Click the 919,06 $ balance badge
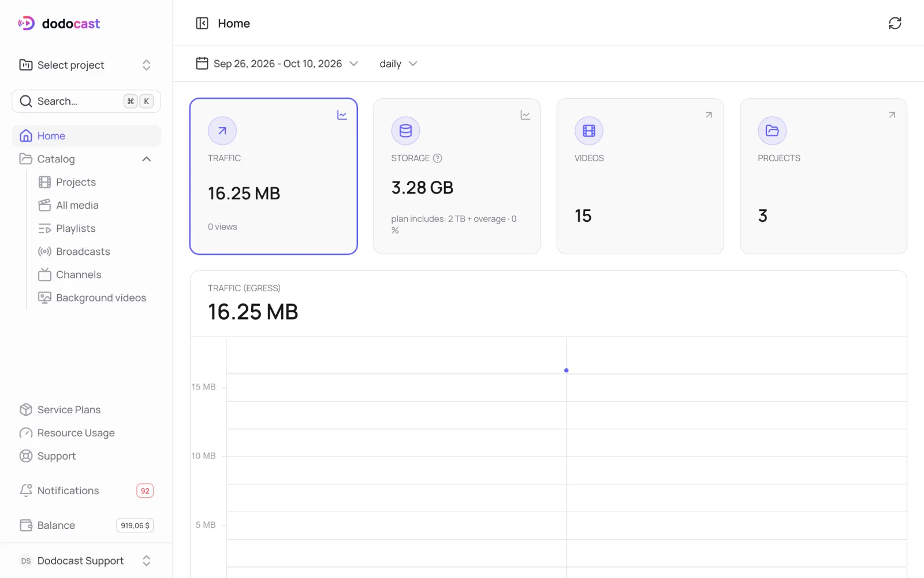Screen dimensions: 924x578 pos(135,525)
